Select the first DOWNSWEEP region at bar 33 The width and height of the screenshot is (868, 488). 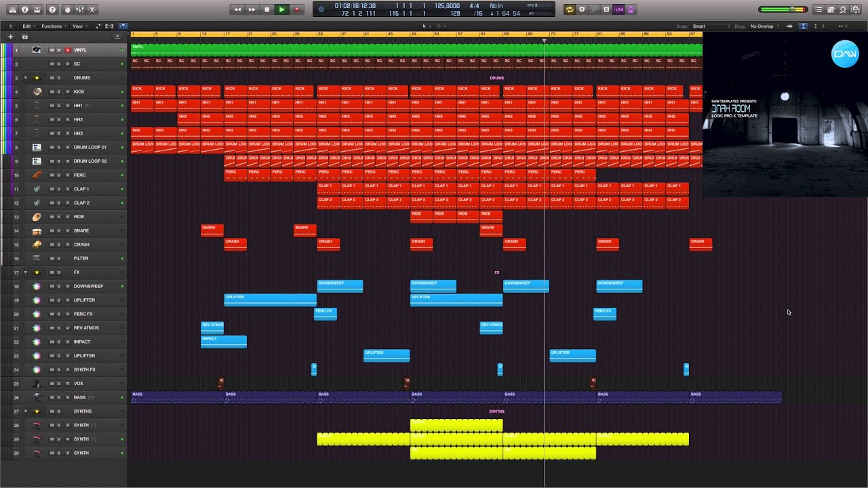click(340, 286)
